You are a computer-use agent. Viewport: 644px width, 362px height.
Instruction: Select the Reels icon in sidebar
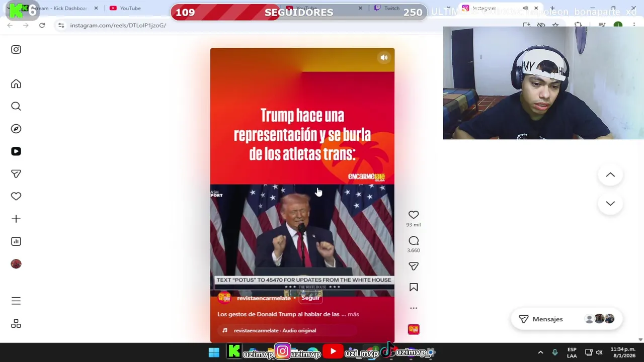coord(16,151)
